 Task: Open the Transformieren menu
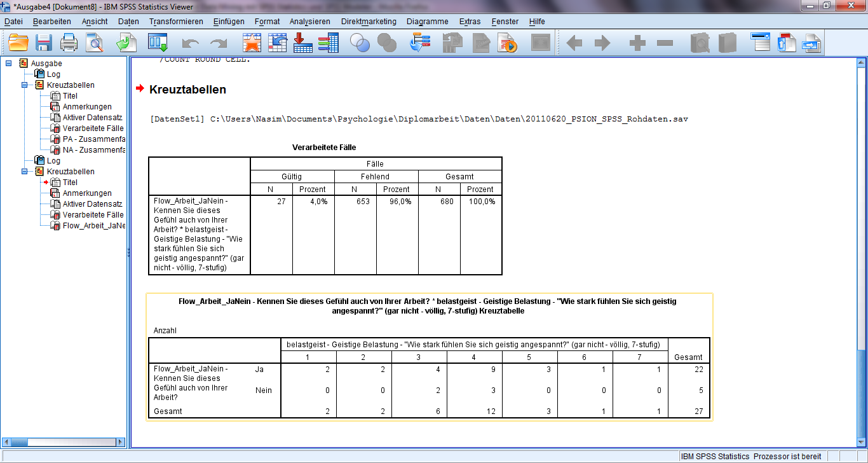(x=176, y=22)
